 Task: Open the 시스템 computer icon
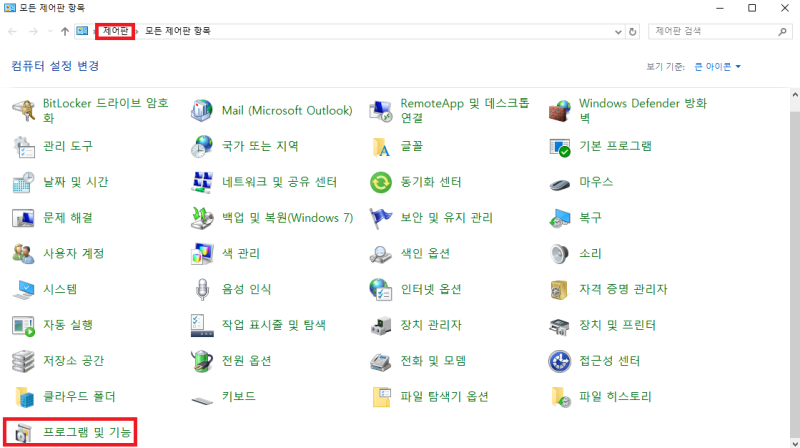(23, 289)
